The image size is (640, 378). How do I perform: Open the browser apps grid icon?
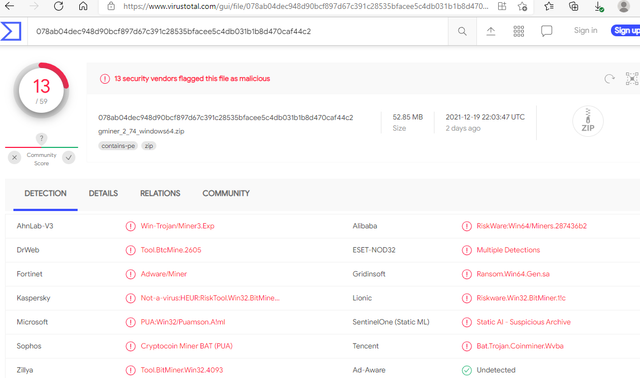[x=502, y=6]
